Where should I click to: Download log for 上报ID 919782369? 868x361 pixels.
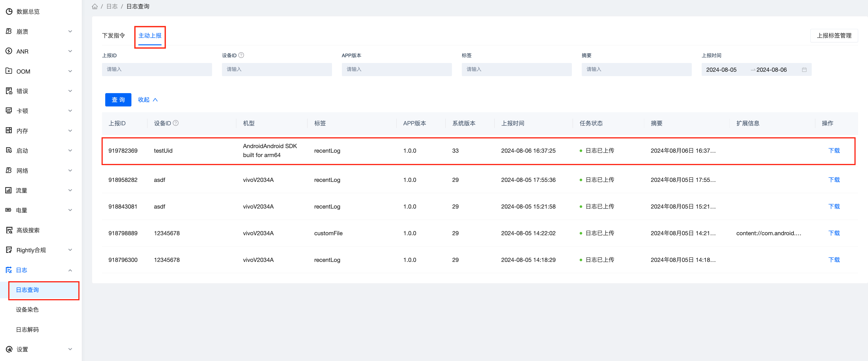coord(834,151)
